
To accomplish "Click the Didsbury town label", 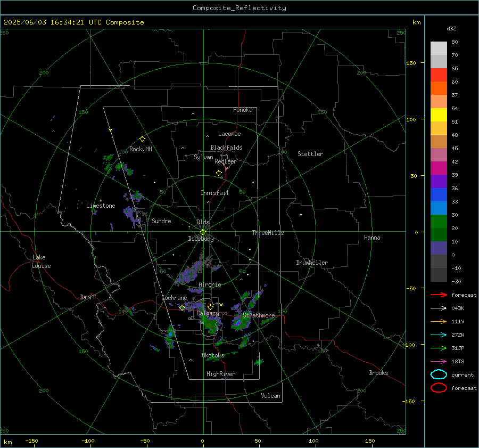I will tap(201, 239).
